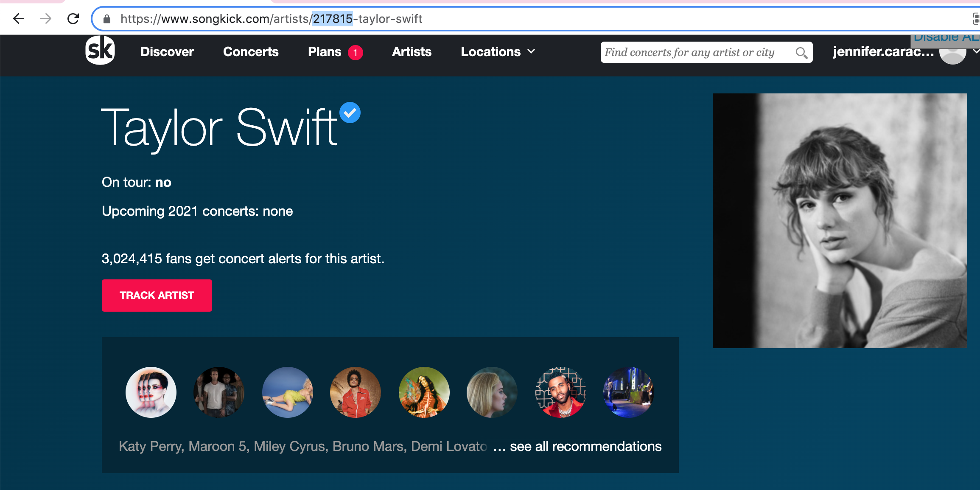Image resolution: width=980 pixels, height=490 pixels.
Task: Click On tour: no text
Action: pos(137,182)
